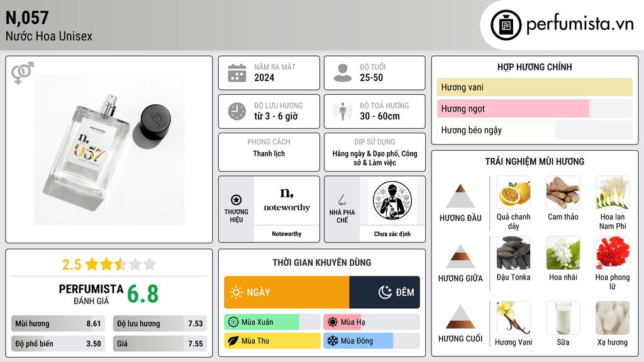The height and width of the screenshot is (362, 644).
Task: Click the style value Thanh lịch
Action: [269, 153]
